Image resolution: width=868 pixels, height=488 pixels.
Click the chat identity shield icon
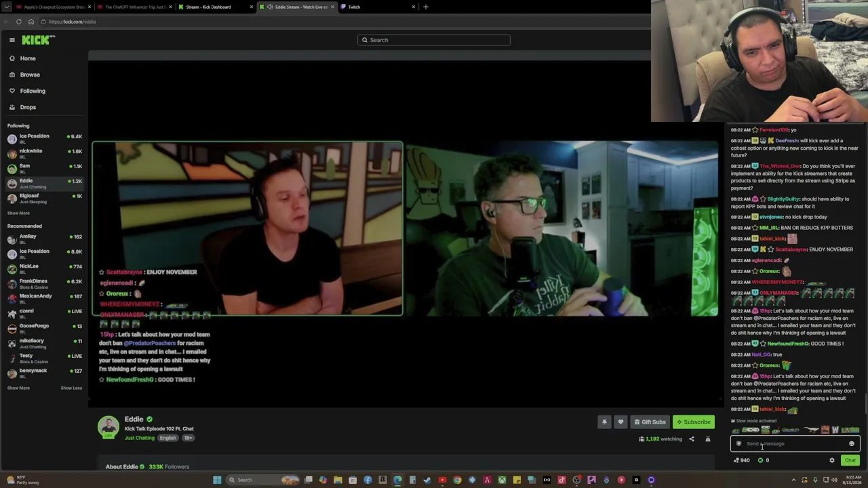click(739, 444)
